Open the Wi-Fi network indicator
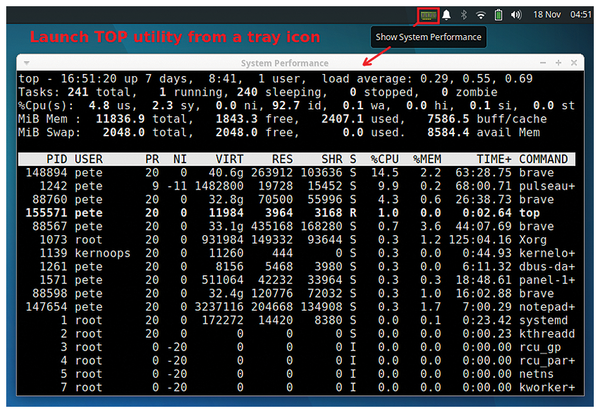Screen dimensions: 600x413 point(481,15)
